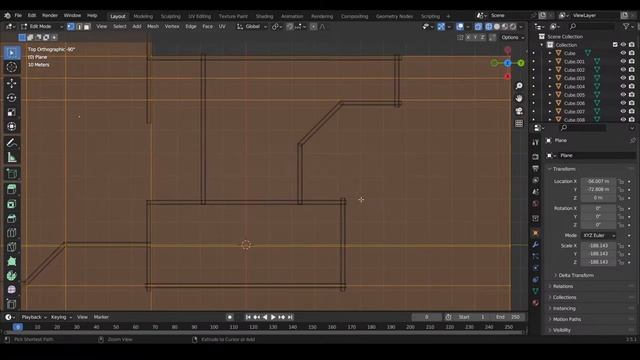The width and height of the screenshot is (640, 360).
Task: Switch to the UV Editing workspace tab
Action: [x=200, y=16]
